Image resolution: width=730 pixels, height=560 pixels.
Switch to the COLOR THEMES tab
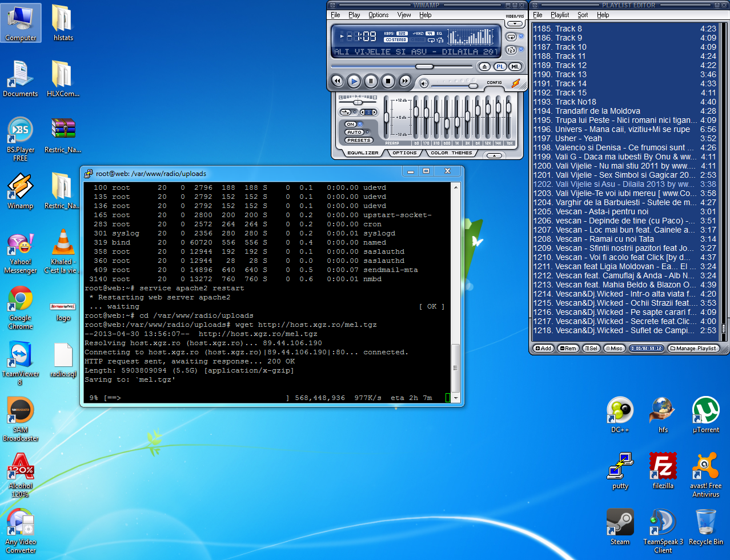(x=451, y=153)
